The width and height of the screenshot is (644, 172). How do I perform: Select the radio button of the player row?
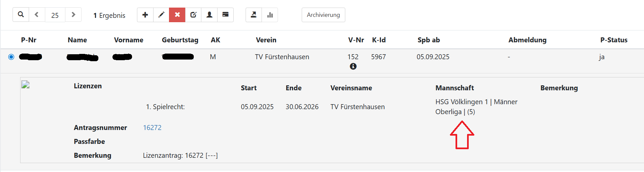pos(11,57)
